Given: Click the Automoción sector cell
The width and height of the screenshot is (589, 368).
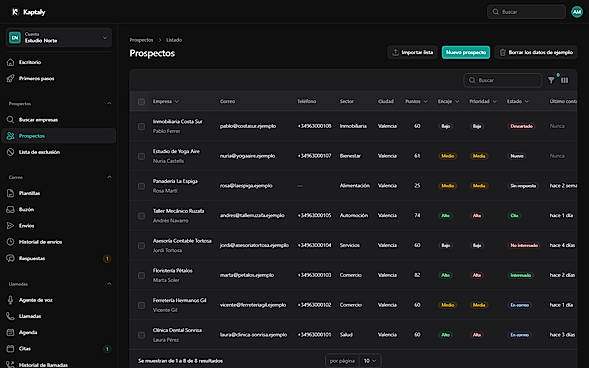Looking at the screenshot, I should pyautogui.click(x=354, y=216).
